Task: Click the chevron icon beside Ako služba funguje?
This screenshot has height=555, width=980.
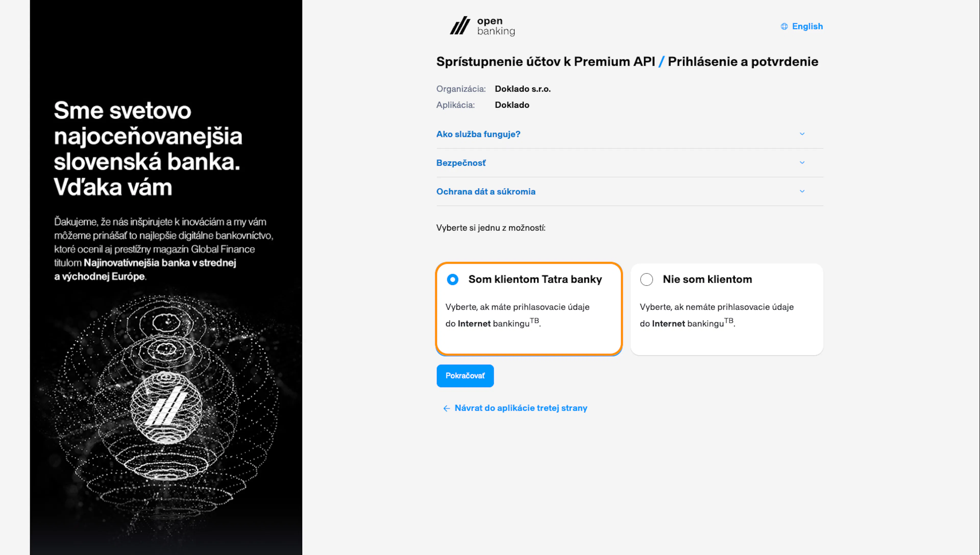Action: 802,134
